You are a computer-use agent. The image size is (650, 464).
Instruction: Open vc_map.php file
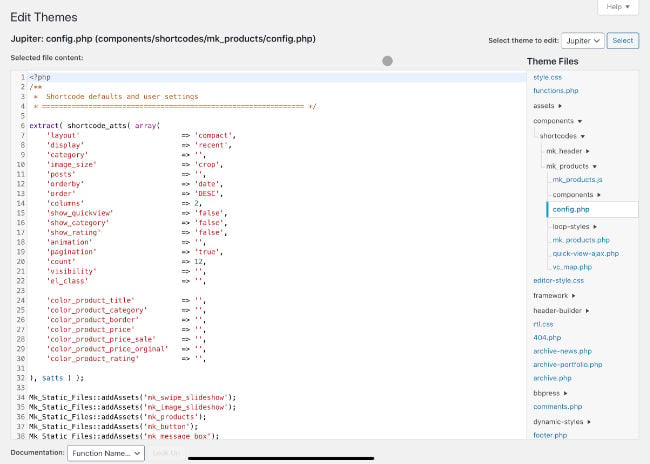tap(572, 267)
